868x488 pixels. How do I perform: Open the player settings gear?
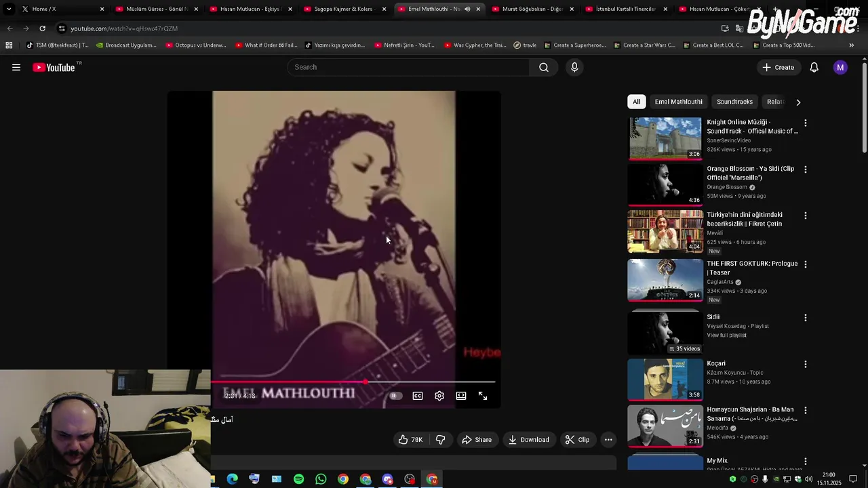[x=439, y=396]
